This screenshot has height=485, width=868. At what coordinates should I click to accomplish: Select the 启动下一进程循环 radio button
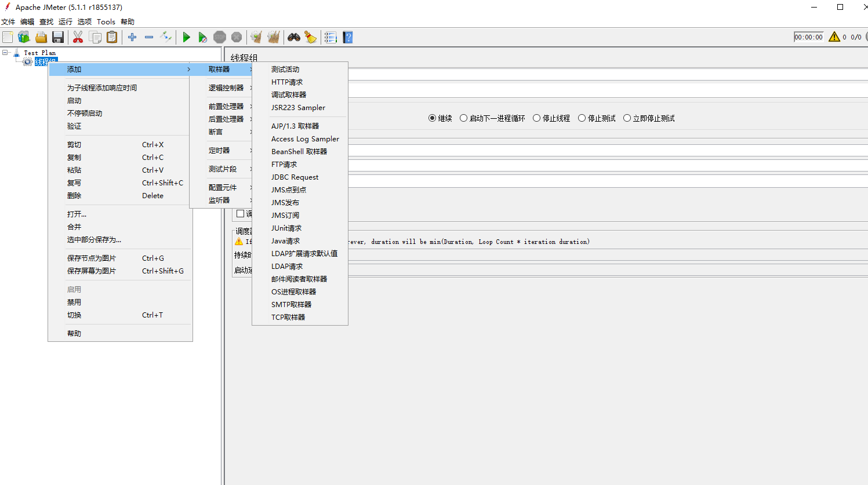point(463,118)
